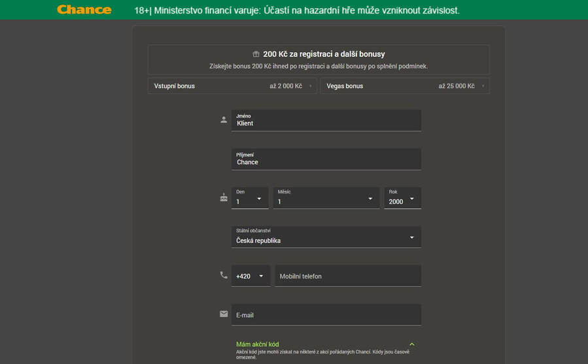Click the person icon next to Jméno
Viewport: 588px width, 364px height.
coord(224,120)
